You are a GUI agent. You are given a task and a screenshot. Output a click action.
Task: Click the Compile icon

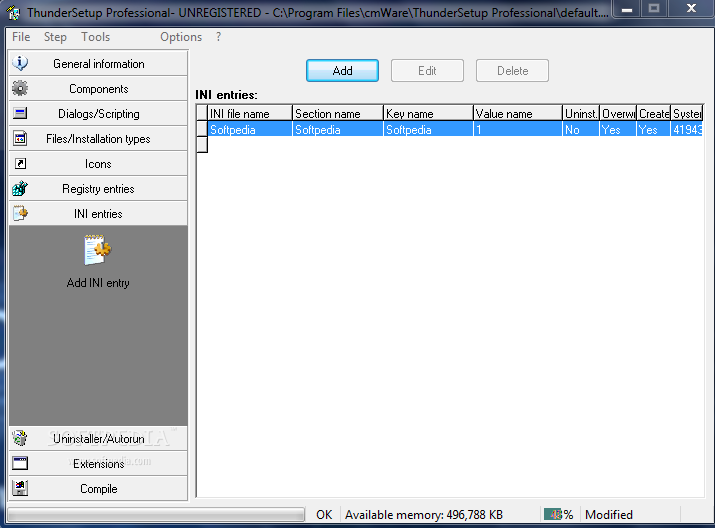click(x=20, y=488)
